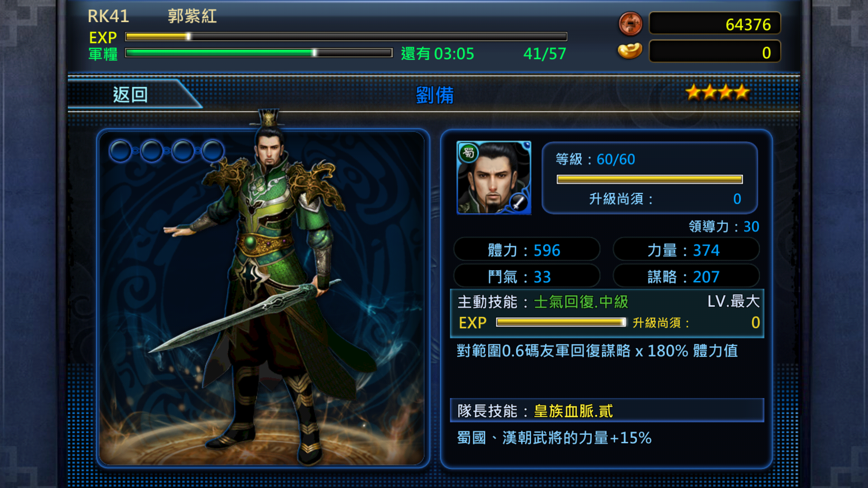
Task: Tap the 體力 596 stat field
Action: click(x=527, y=250)
